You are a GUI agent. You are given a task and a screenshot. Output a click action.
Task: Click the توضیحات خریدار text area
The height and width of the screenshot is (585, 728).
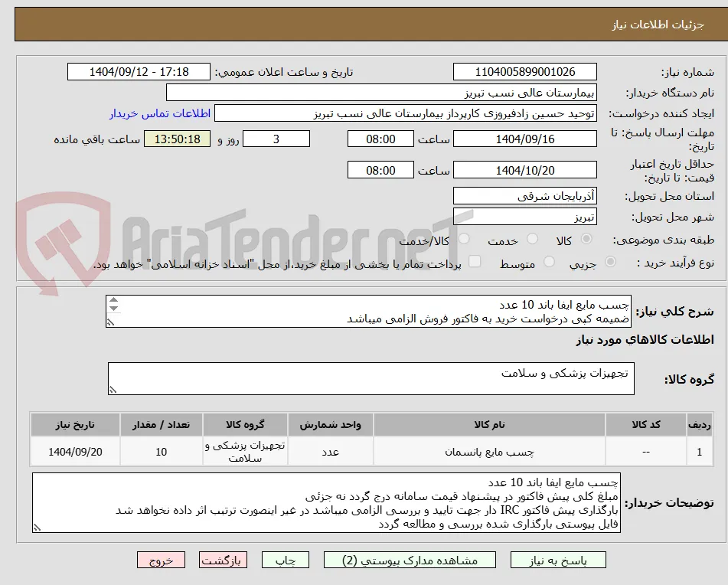[326, 503]
